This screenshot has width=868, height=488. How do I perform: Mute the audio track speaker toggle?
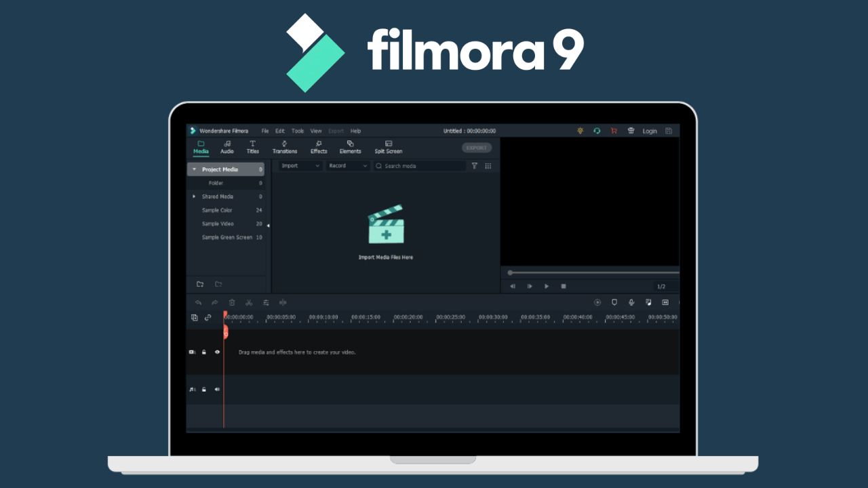coord(217,389)
